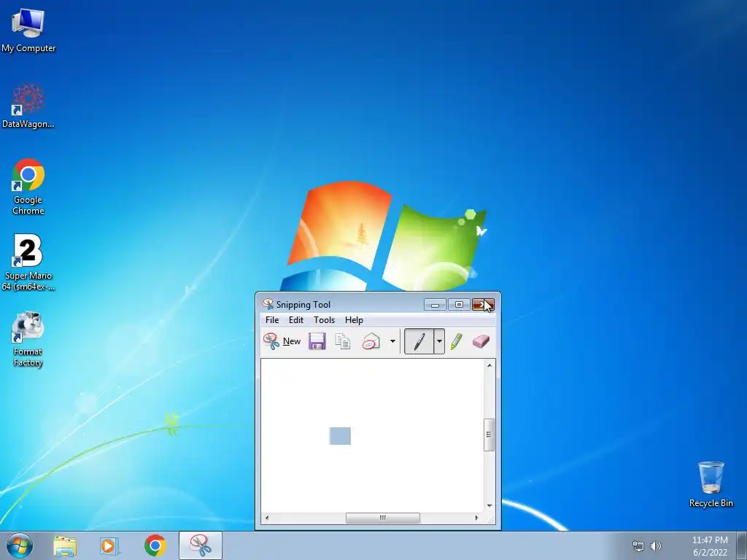Start a New snip in Snipping Tool
747x560 pixels.
tap(282, 341)
